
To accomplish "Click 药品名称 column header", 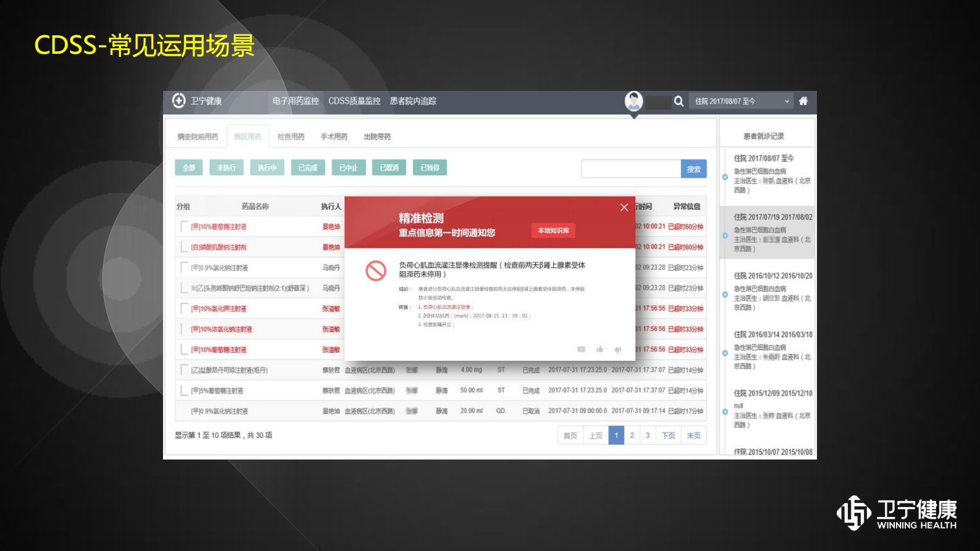I will [255, 206].
